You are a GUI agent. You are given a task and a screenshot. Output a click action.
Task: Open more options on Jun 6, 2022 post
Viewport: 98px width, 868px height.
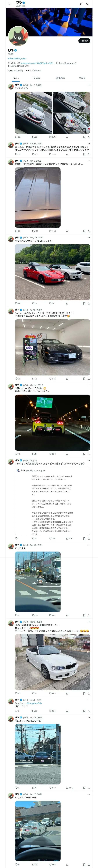(89, 85)
